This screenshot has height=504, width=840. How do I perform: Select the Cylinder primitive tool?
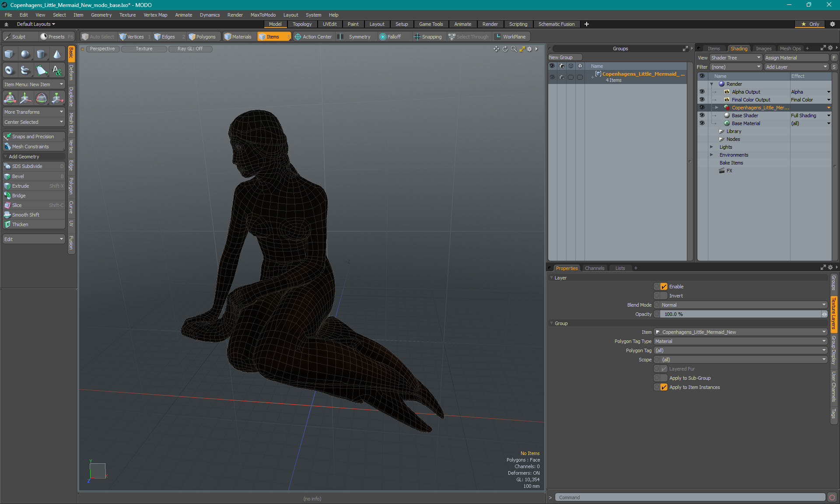[41, 54]
